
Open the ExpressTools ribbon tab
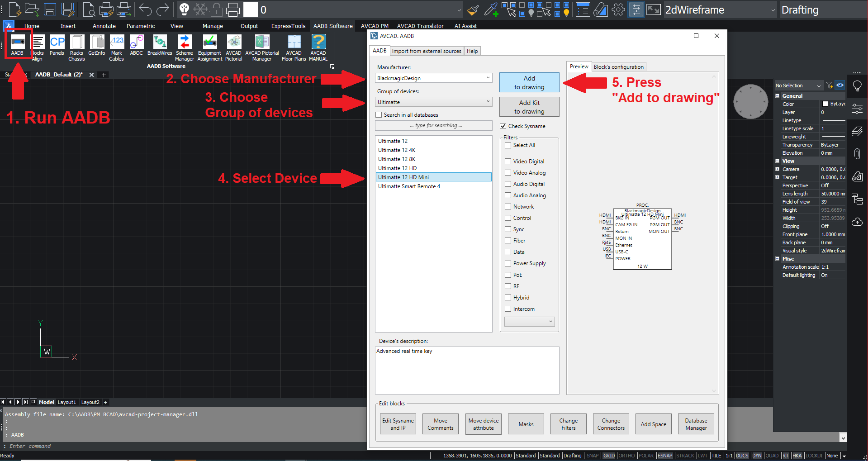tap(288, 26)
